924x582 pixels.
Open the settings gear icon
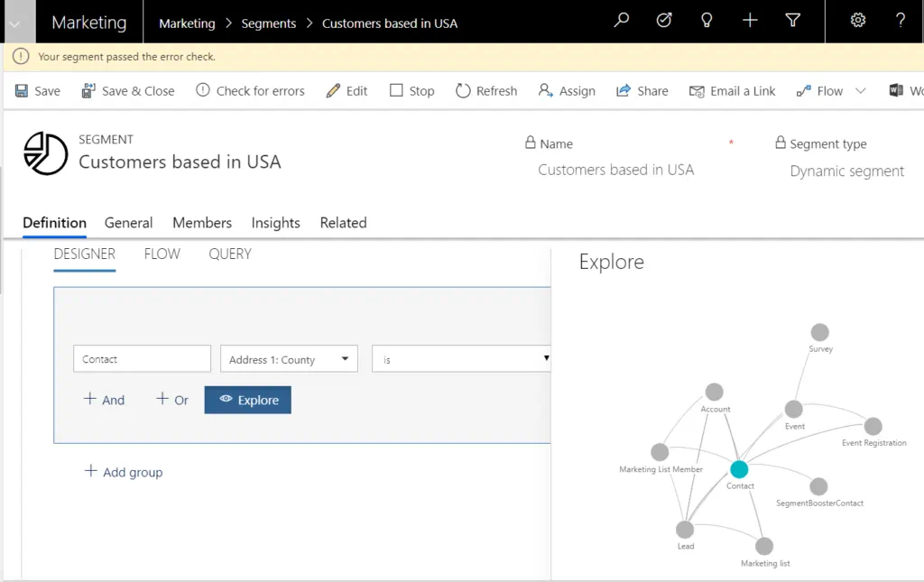tap(858, 21)
